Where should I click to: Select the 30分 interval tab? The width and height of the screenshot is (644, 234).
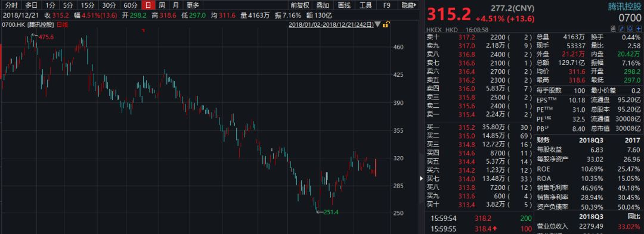(x=109, y=5)
